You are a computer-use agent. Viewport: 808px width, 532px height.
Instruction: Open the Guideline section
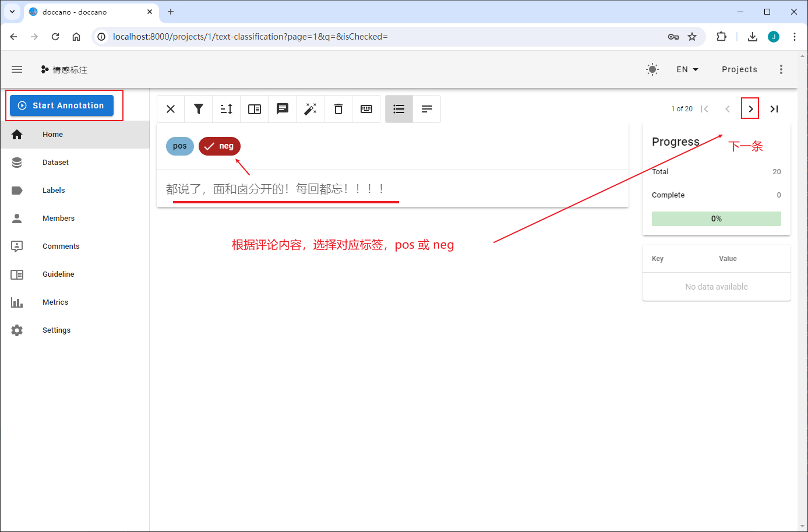pyautogui.click(x=58, y=274)
